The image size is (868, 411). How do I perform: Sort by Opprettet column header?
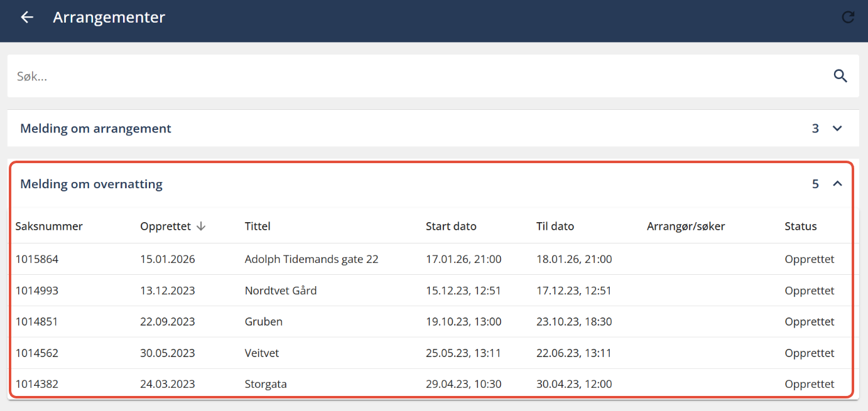tap(165, 227)
